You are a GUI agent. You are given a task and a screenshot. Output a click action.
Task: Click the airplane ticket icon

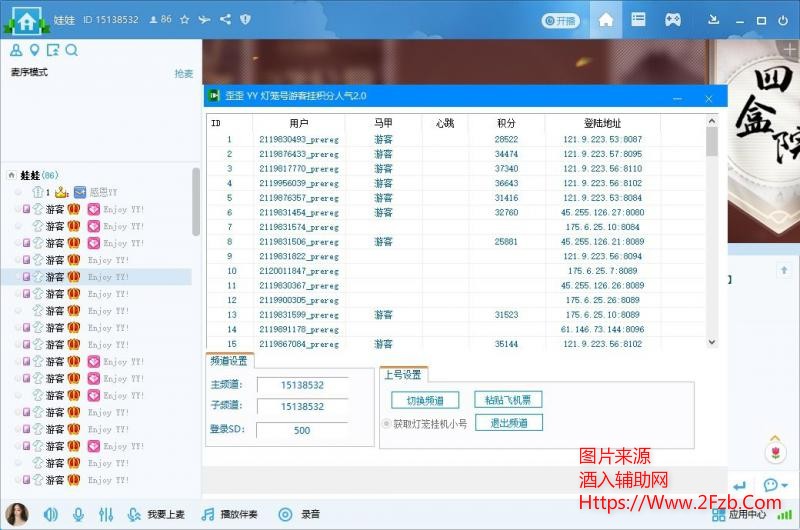(205, 19)
